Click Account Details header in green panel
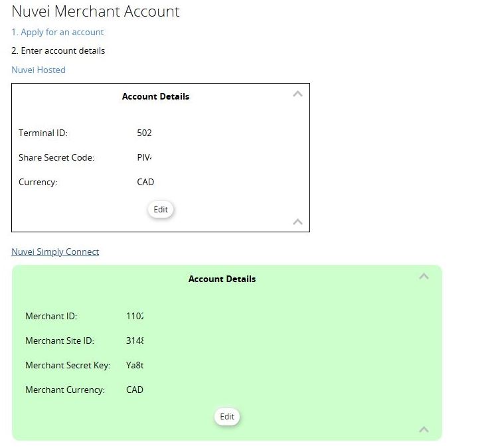Image resolution: width=486 pixels, height=448 pixels. [222, 279]
